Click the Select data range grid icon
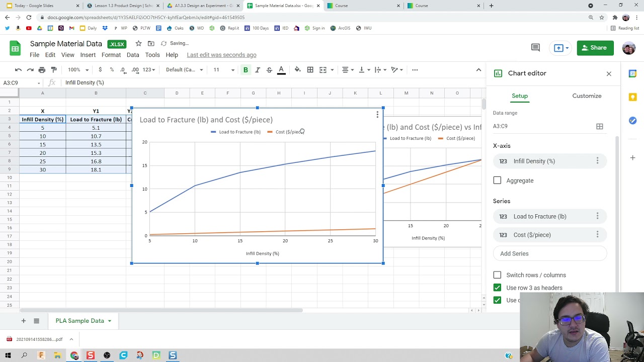 pyautogui.click(x=600, y=127)
